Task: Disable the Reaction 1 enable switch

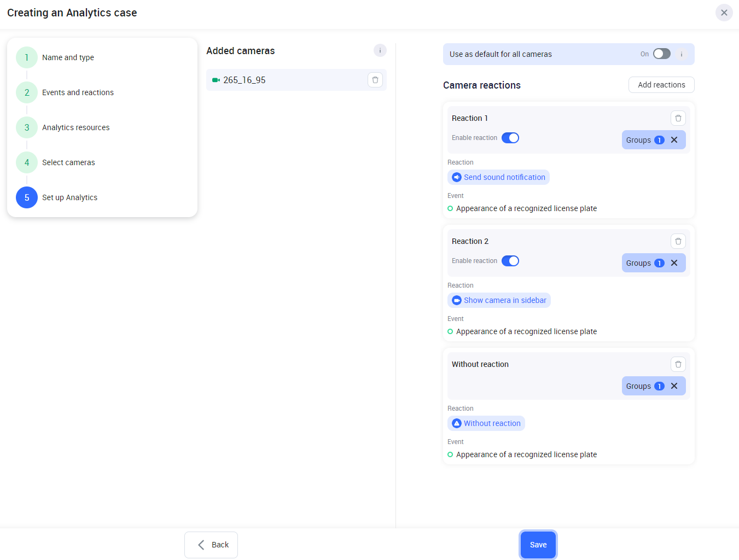Action: click(510, 138)
